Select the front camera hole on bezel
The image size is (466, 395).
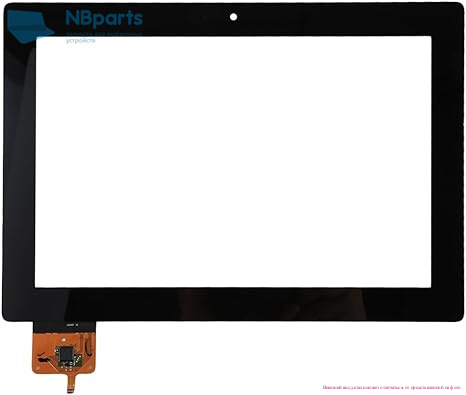[233, 16]
